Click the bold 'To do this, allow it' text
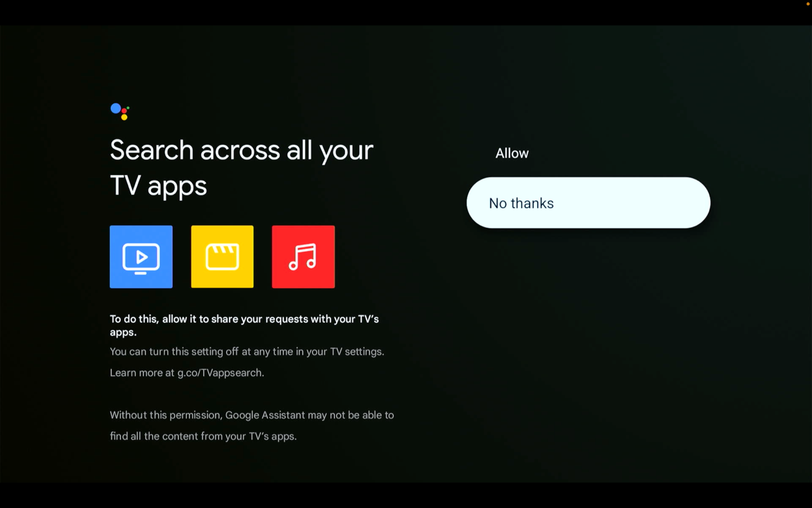The width and height of the screenshot is (812, 508). click(153, 319)
